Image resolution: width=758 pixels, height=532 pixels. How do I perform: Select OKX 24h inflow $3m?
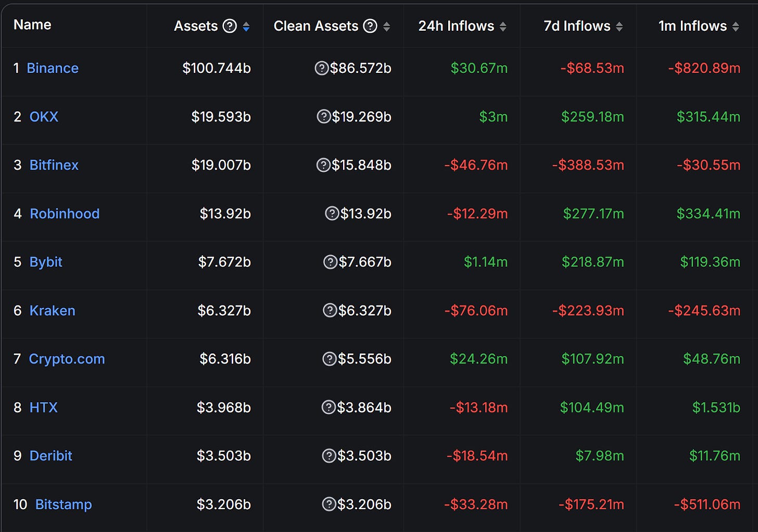[494, 117]
